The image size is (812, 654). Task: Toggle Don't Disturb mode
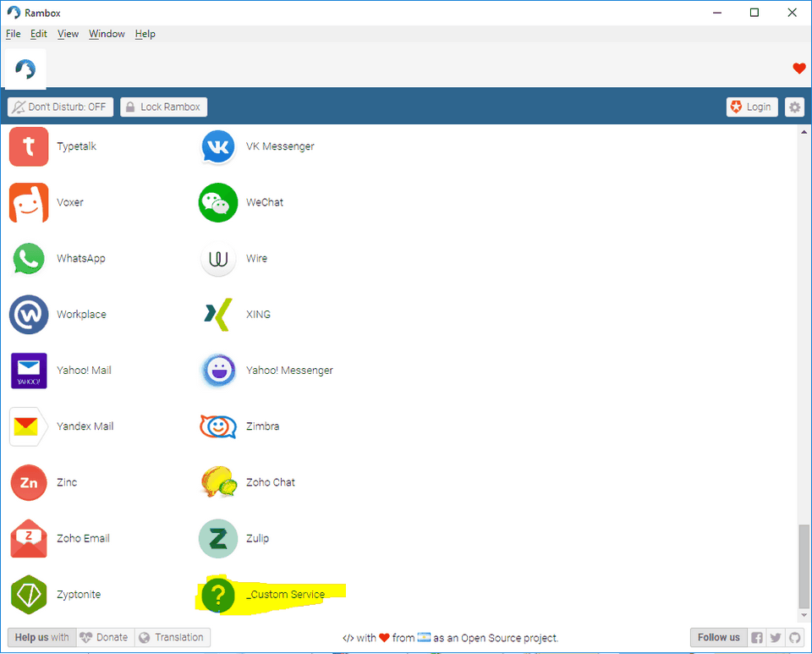click(61, 107)
